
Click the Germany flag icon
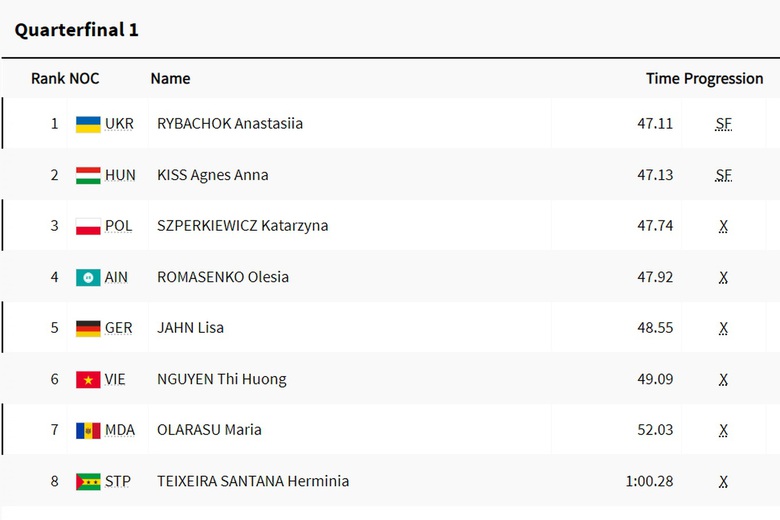pyautogui.click(x=88, y=328)
